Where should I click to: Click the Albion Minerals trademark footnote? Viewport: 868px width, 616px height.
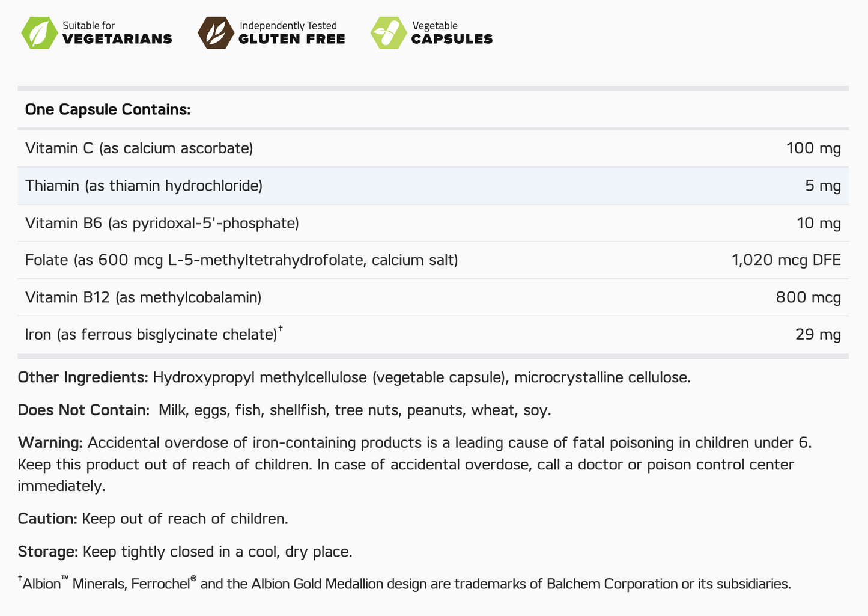tap(404, 584)
